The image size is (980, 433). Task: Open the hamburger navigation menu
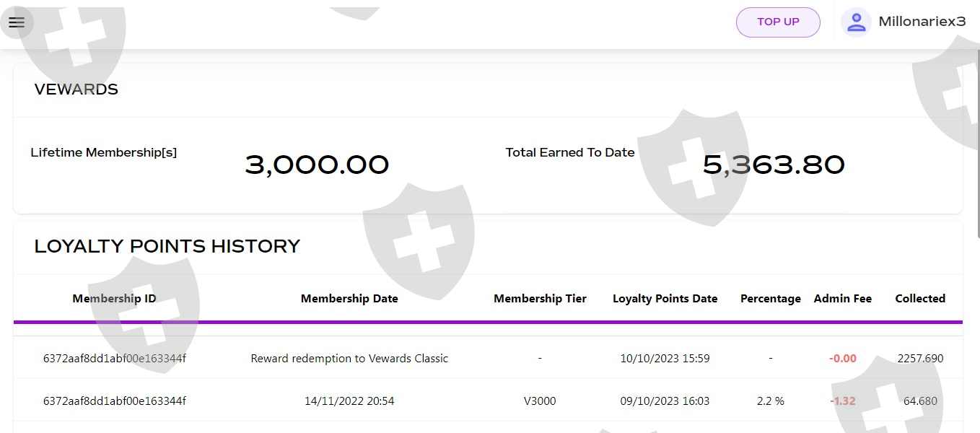pos(17,22)
